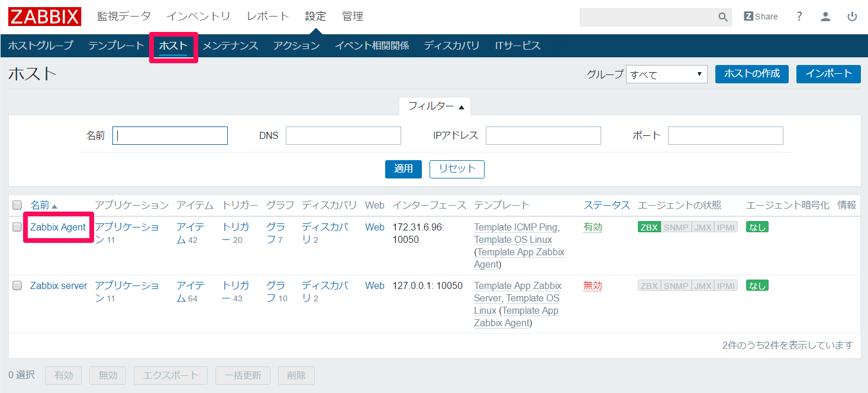Open アイテム link for Zabbix Agent
Screen dimensions: 868x393
(x=191, y=233)
